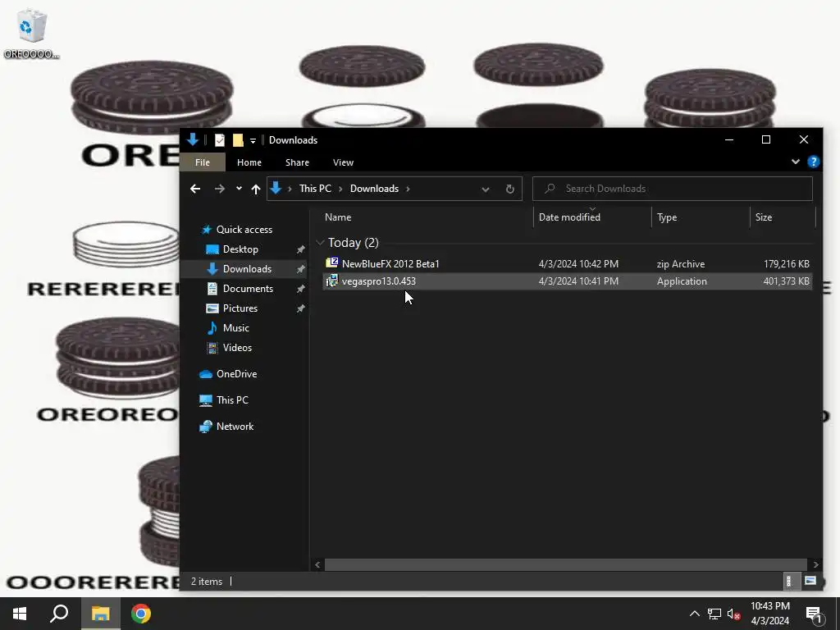The height and width of the screenshot is (630, 840).
Task: Open Network in the navigation pane
Action: pyautogui.click(x=235, y=427)
